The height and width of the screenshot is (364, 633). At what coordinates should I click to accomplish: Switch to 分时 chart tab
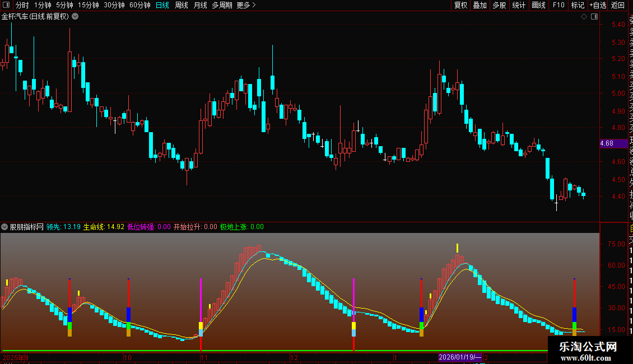point(22,5)
